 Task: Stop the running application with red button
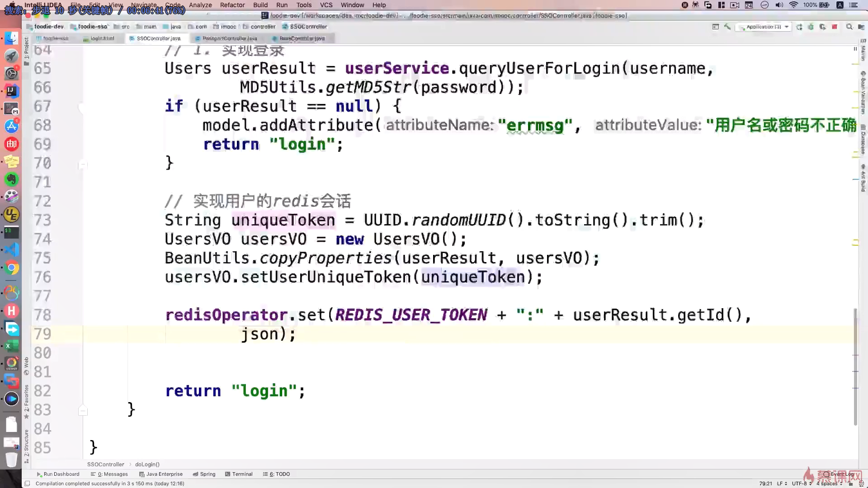[x=835, y=27]
